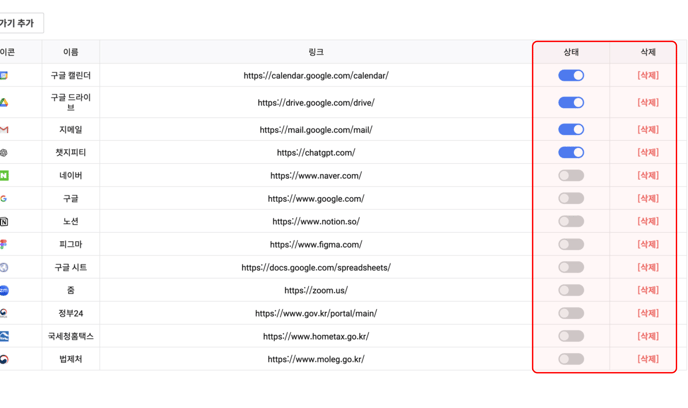
Task: Click the 상태 column header
Action: pos(571,52)
